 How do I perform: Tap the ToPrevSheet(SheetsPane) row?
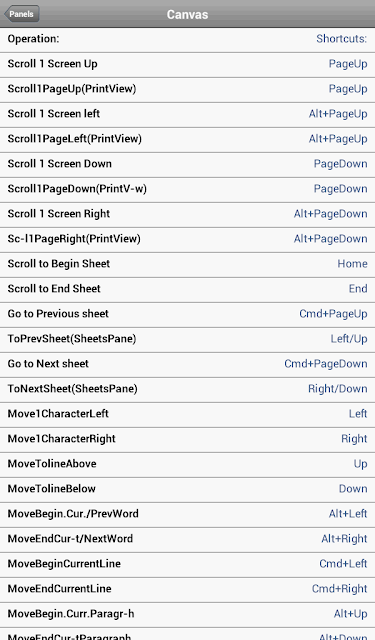[x=187, y=340]
